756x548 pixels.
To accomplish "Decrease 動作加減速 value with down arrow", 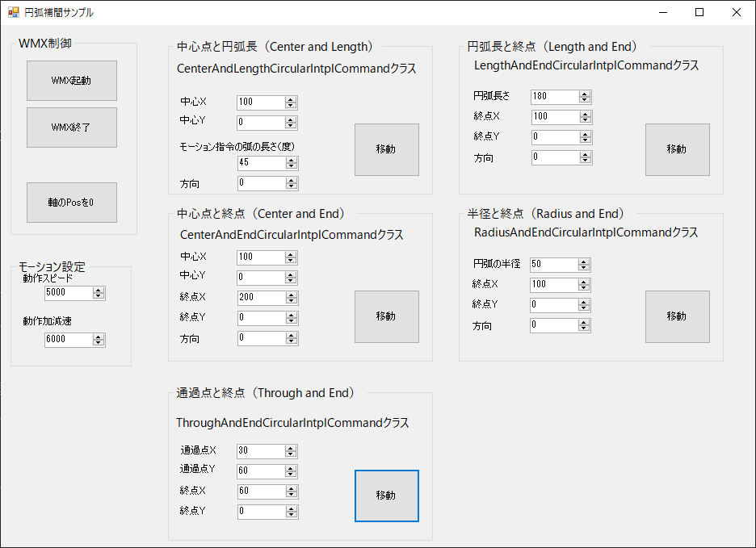I will pos(99,343).
